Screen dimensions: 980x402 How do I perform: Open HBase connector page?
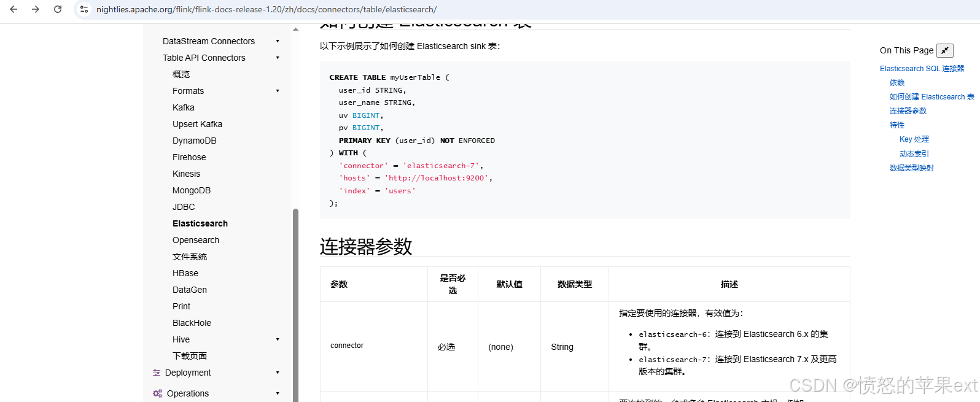[x=185, y=273]
